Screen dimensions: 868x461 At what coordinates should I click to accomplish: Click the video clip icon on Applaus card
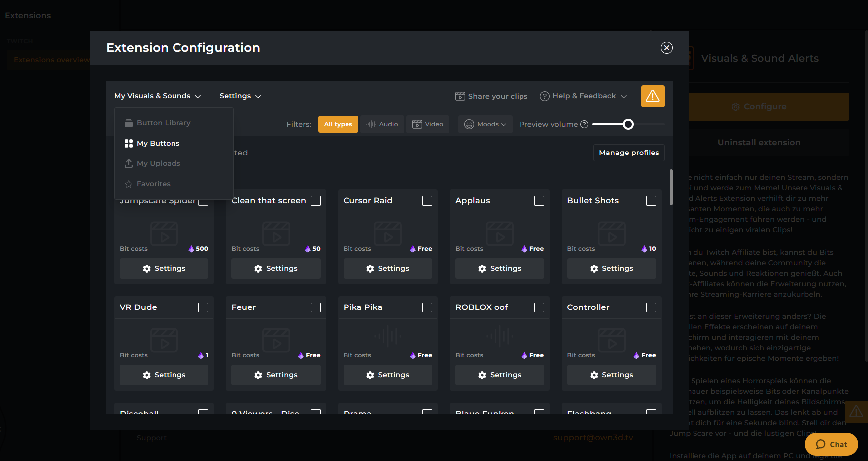click(x=500, y=234)
